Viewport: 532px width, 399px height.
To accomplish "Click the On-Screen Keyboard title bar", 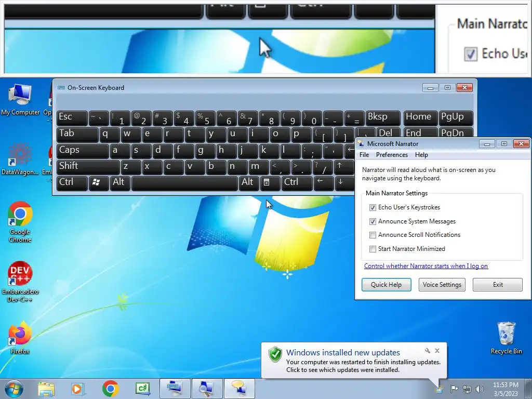I will point(237,87).
